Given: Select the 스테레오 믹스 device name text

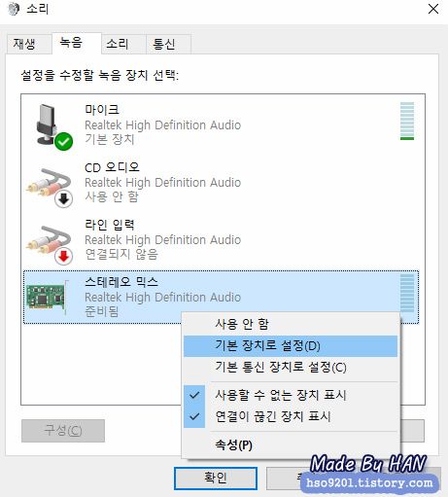Looking at the screenshot, I should click(121, 282).
